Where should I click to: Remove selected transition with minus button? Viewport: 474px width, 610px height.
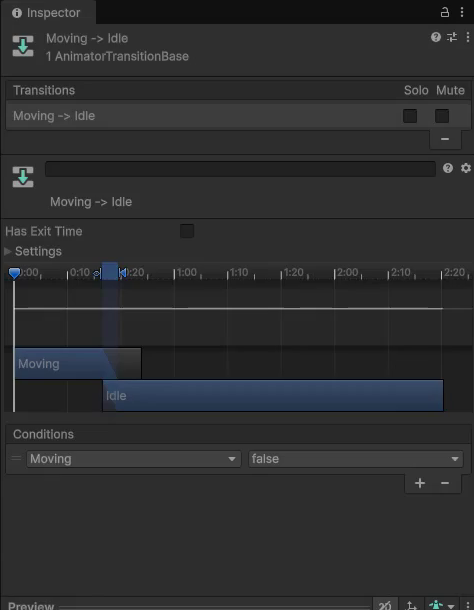click(x=445, y=139)
